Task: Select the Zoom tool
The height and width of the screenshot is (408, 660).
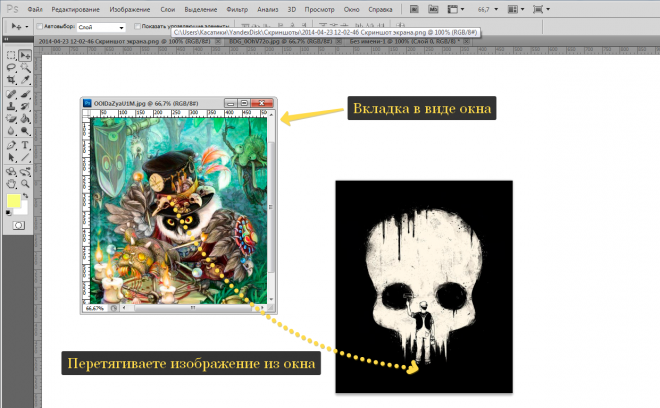Action: click(25, 184)
